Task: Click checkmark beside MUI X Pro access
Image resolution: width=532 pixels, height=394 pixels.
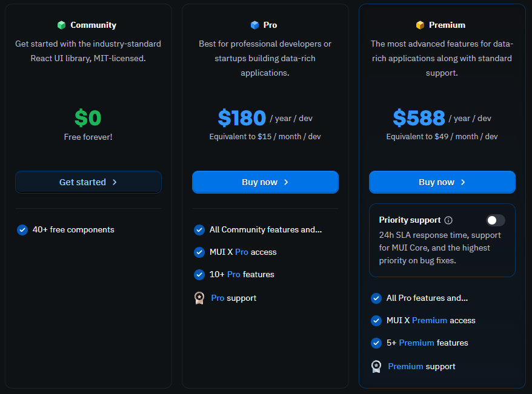Action: (199, 252)
